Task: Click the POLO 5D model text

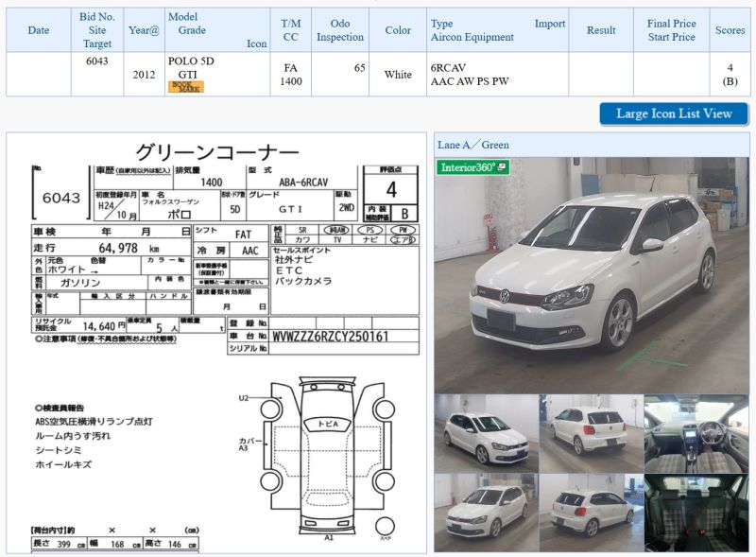Action: pos(191,61)
